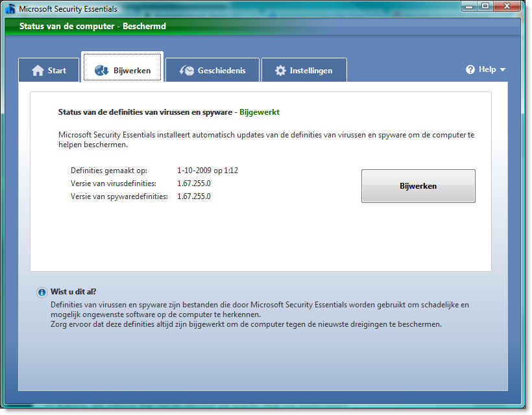Minimize the Security Essentials window

(469, 6)
